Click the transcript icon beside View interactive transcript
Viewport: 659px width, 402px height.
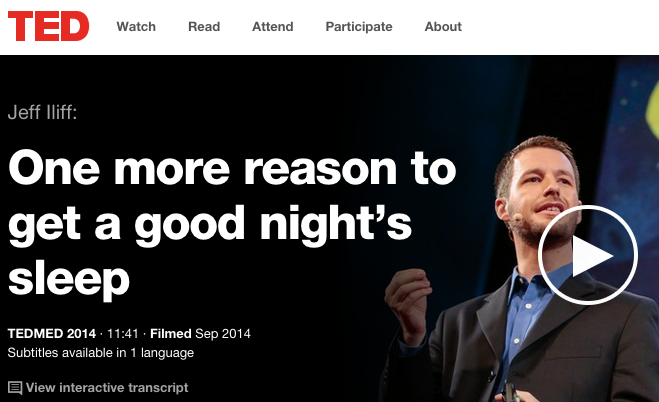15,388
